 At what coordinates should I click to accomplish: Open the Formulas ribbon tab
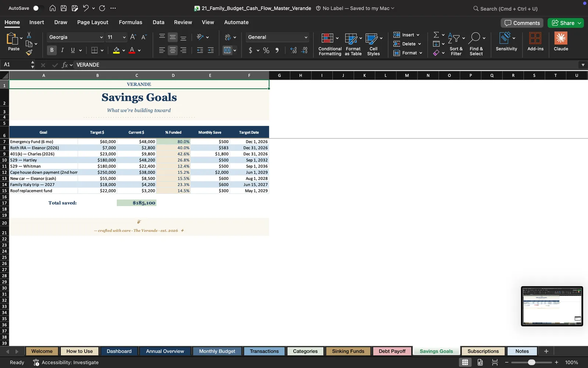pos(130,22)
